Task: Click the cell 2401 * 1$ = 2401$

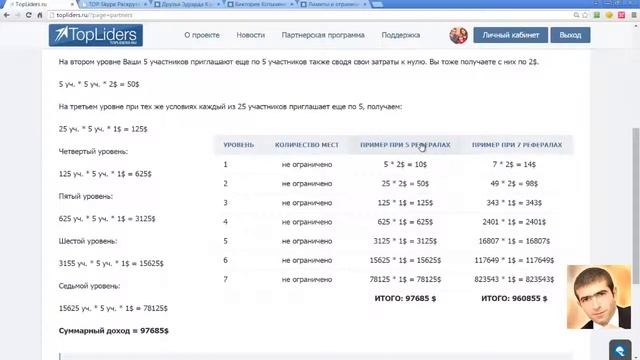Action: click(x=514, y=222)
